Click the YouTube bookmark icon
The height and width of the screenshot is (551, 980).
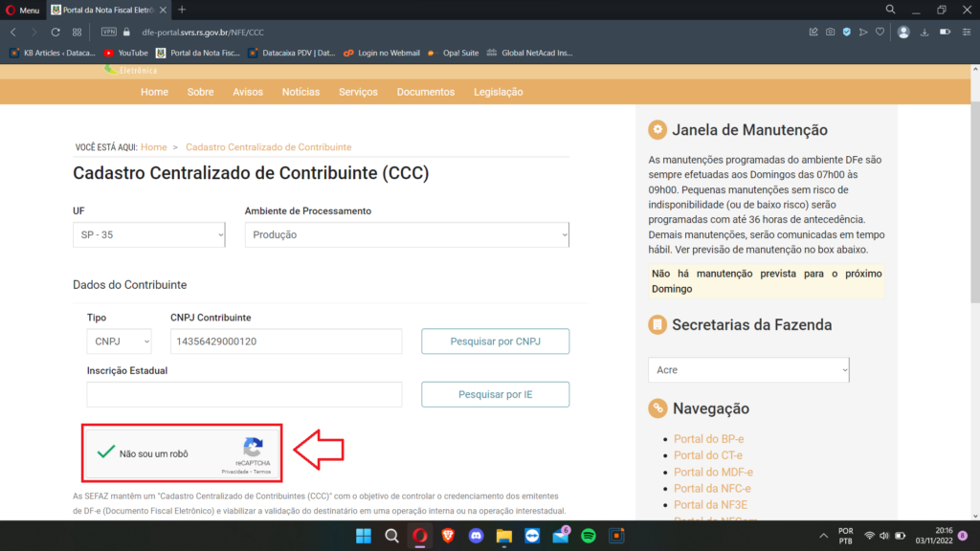point(109,53)
